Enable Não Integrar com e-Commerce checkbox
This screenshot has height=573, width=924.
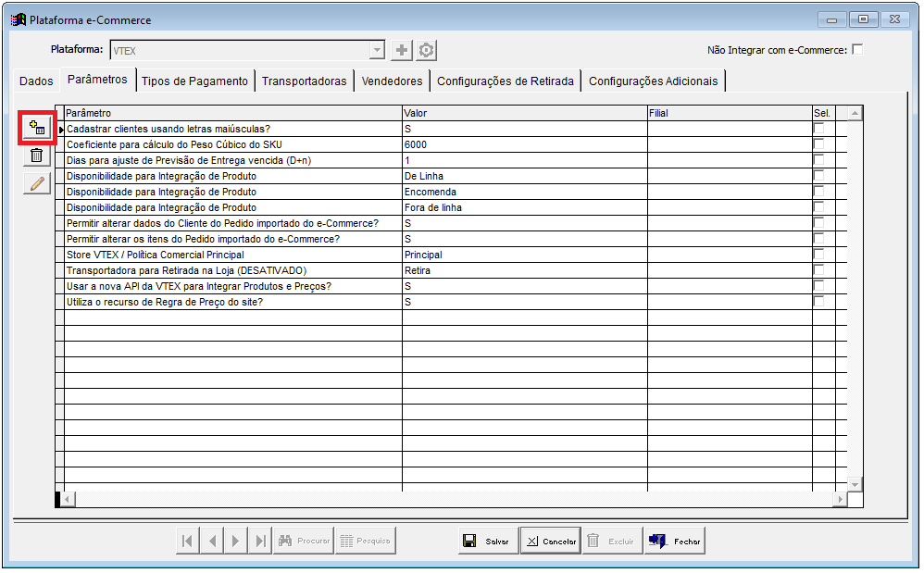tap(857, 50)
